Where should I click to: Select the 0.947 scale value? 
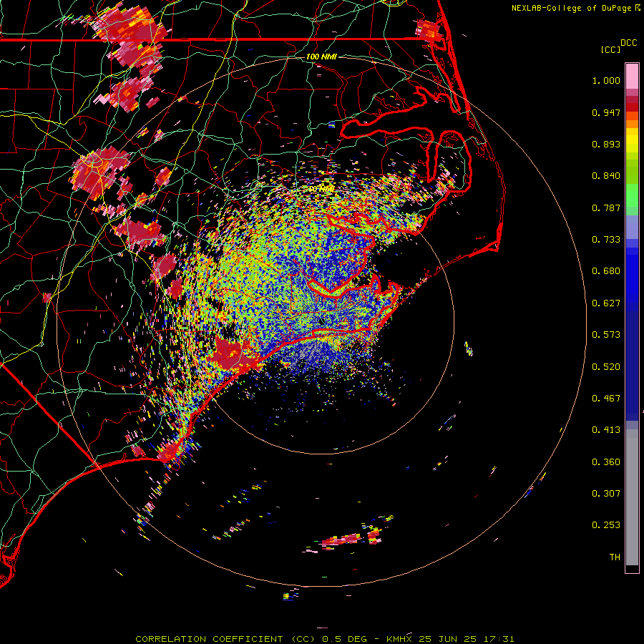click(606, 112)
